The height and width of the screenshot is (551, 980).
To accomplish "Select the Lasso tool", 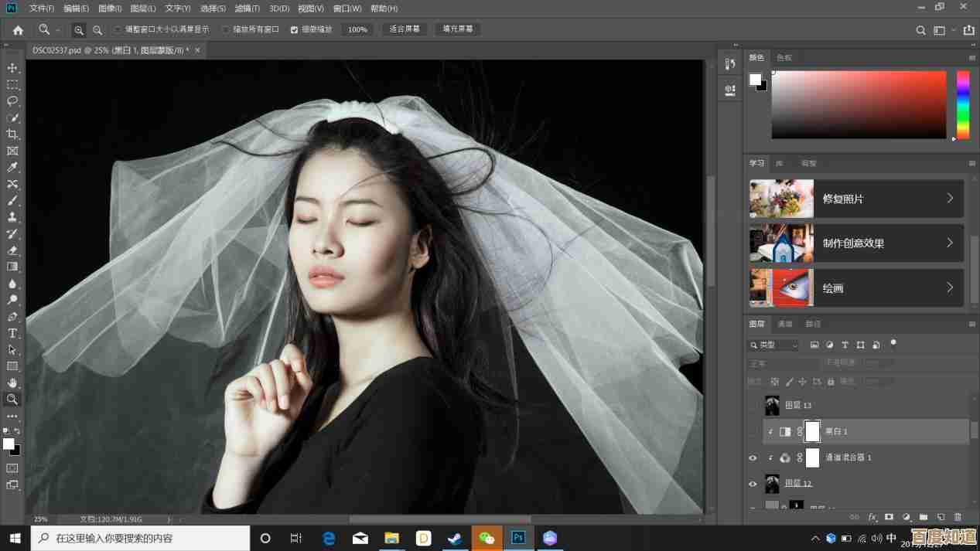I will pyautogui.click(x=12, y=101).
